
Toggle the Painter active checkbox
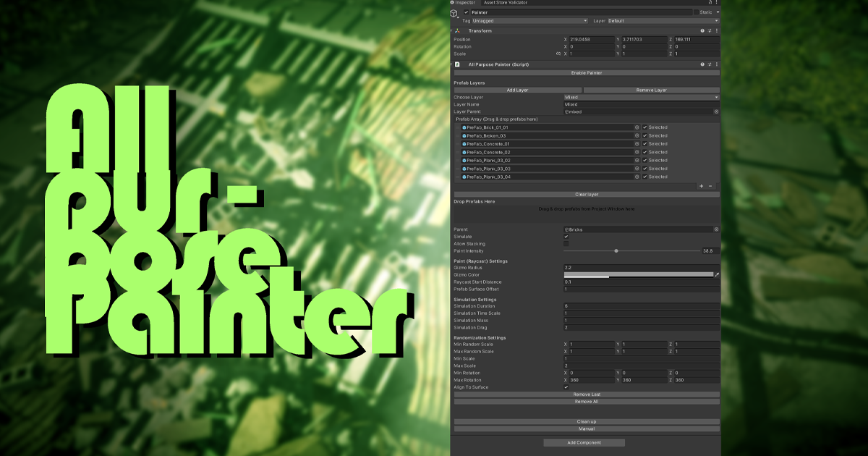pyautogui.click(x=467, y=13)
